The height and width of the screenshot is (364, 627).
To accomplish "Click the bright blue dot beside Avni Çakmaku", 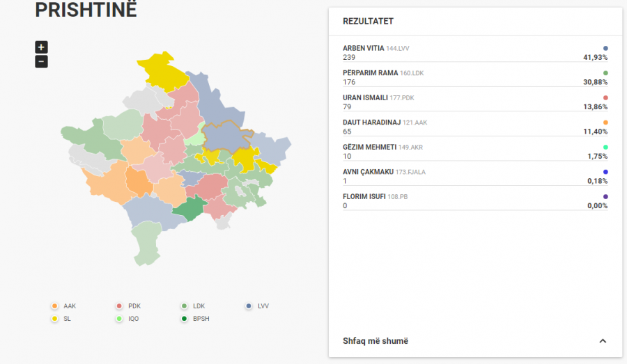I will 605,172.
